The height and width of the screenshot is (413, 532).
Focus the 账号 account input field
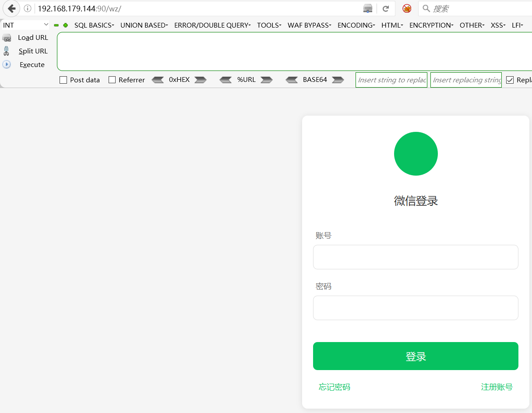tap(416, 257)
